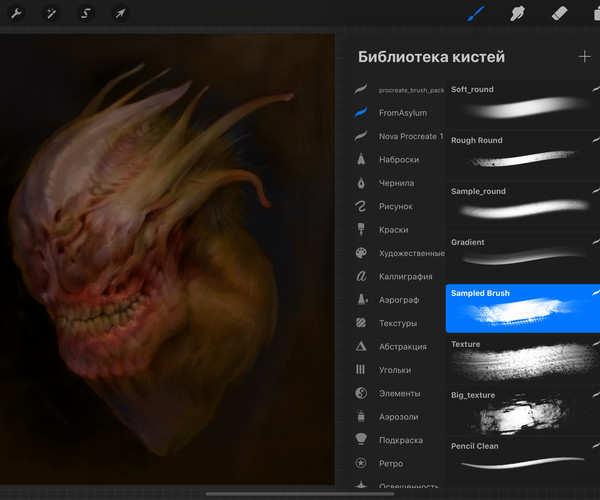
Task: Tap the highlighted Sampled Brush
Action: tap(523, 308)
